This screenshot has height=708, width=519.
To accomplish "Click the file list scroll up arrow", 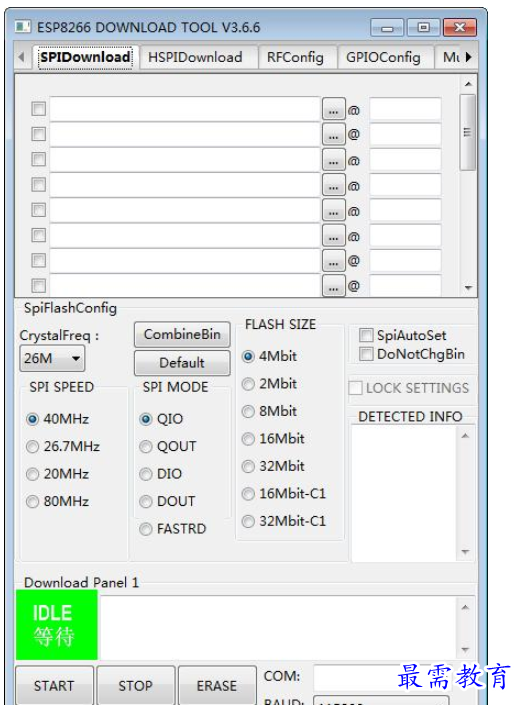I will 468,84.
